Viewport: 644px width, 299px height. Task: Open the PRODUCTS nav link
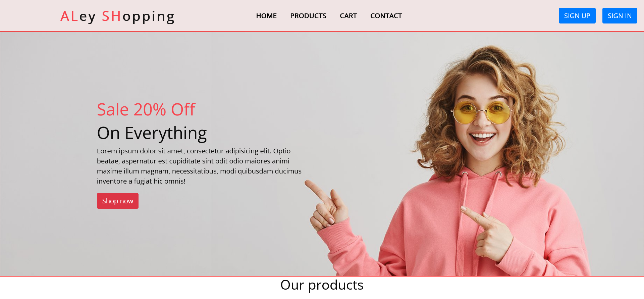pyautogui.click(x=308, y=16)
